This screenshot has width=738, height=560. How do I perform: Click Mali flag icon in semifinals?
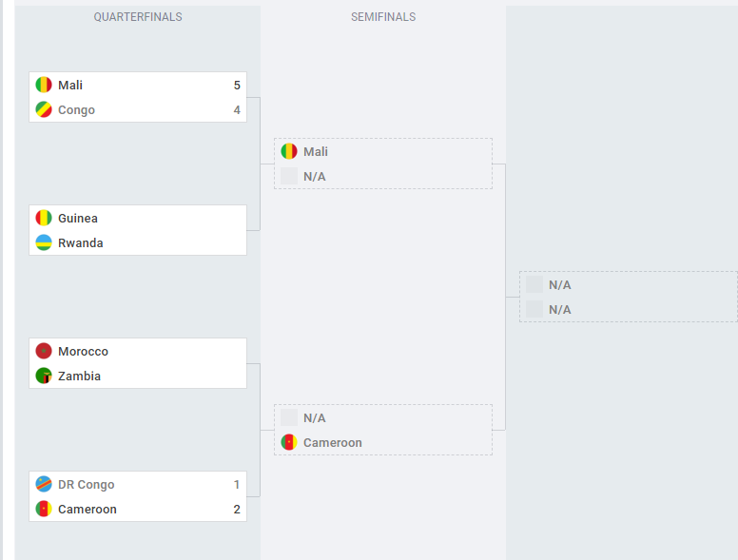click(289, 151)
